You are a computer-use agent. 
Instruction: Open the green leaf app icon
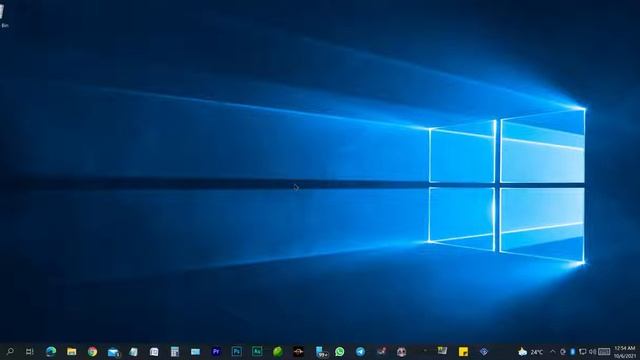click(278, 351)
